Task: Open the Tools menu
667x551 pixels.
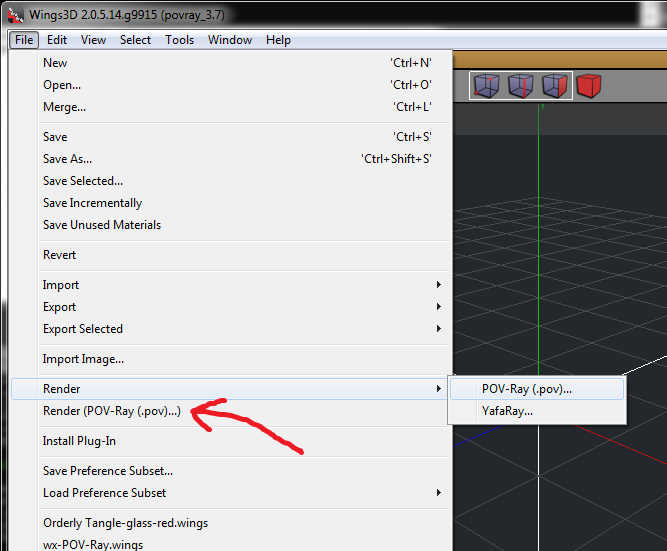Action: 180,40
